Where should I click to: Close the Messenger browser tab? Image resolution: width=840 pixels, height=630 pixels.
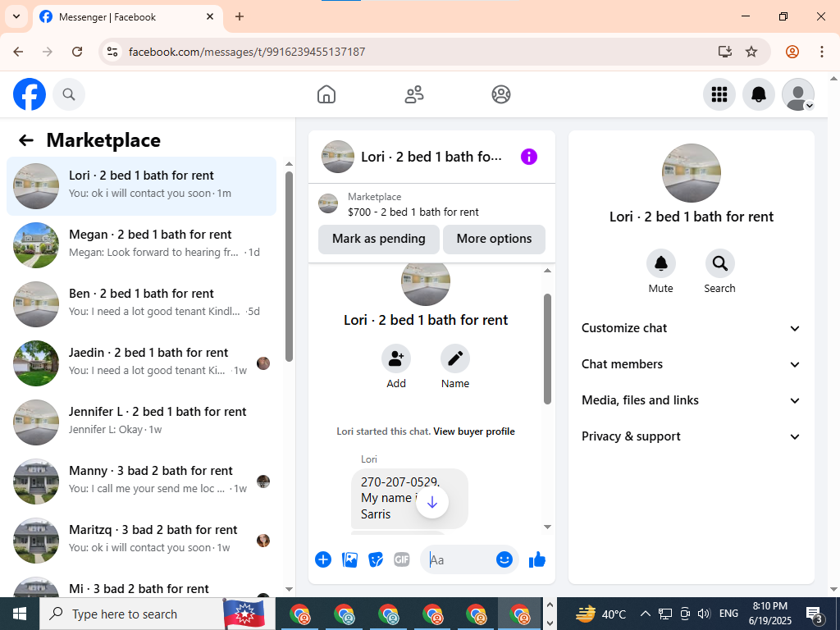tap(210, 16)
